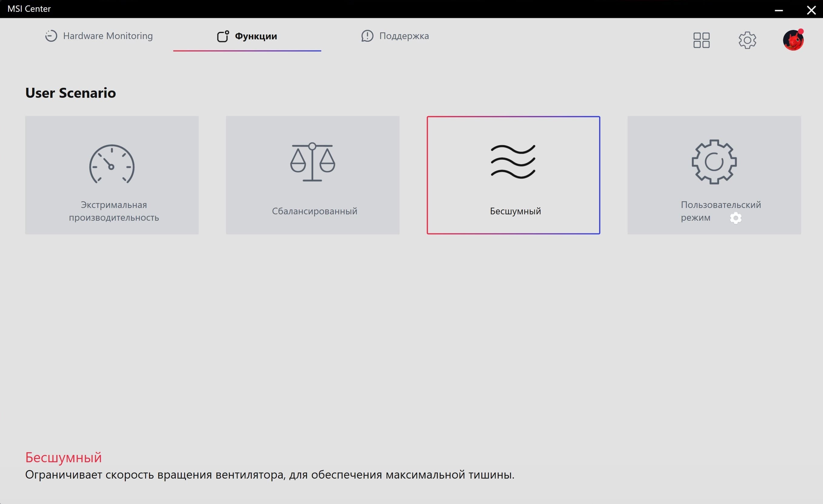The height and width of the screenshot is (504, 823).
Task: Click the Функции tab icon
Action: tap(223, 36)
